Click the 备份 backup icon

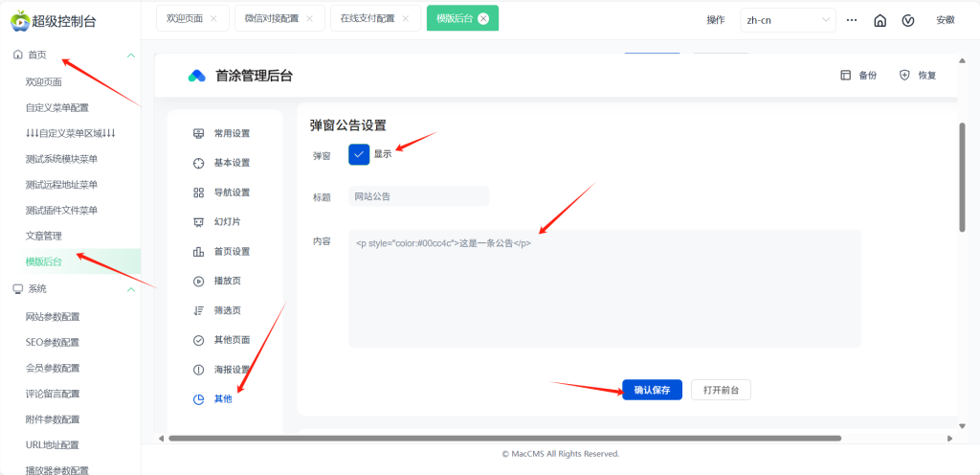[846, 75]
